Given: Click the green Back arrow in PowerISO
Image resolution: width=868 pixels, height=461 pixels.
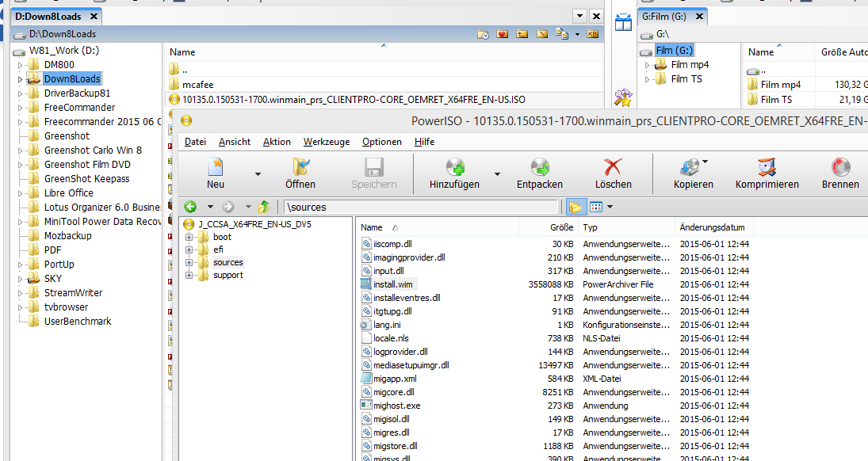Looking at the screenshot, I should (x=190, y=207).
